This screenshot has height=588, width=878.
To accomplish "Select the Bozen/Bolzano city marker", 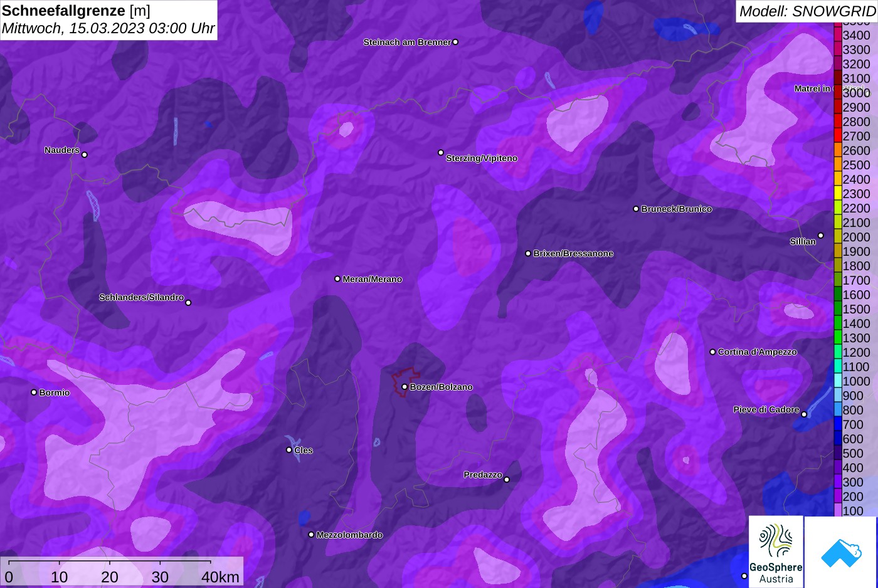I will click(405, 387).
